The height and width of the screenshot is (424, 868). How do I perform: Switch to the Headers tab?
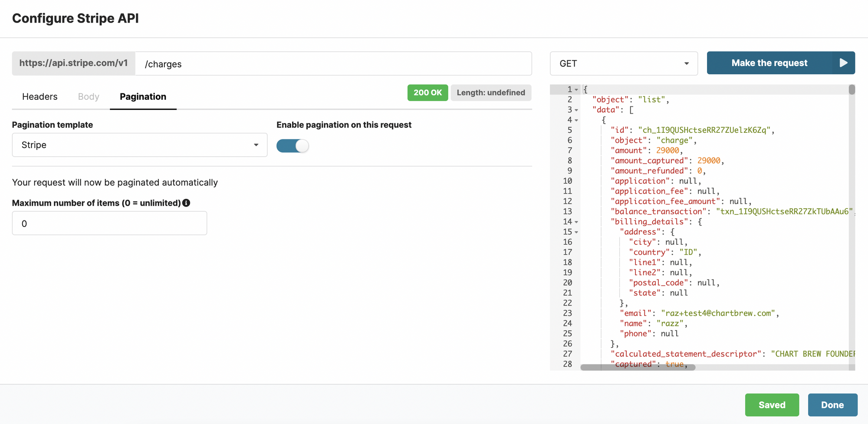(39, 96)
